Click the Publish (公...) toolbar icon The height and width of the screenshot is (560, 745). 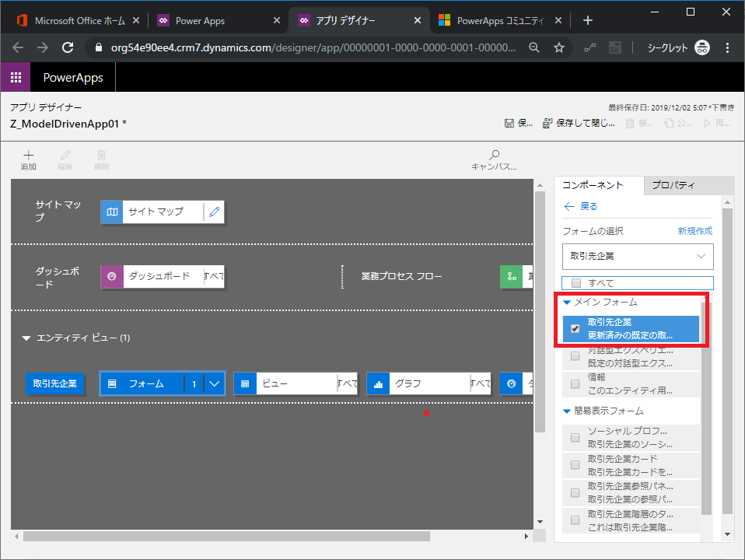(x=669, y=123)
